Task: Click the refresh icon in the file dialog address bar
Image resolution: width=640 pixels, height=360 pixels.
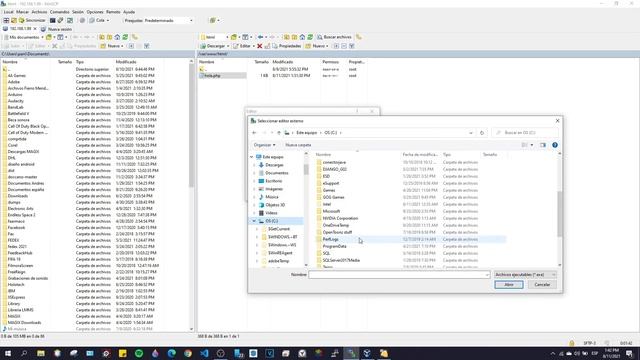Action: click(482, 133)
